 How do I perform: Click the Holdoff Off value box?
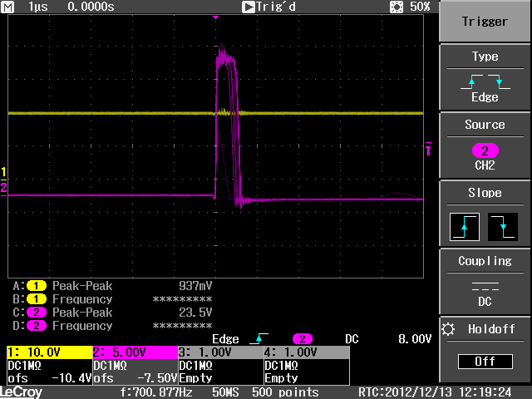click(485, 362)
